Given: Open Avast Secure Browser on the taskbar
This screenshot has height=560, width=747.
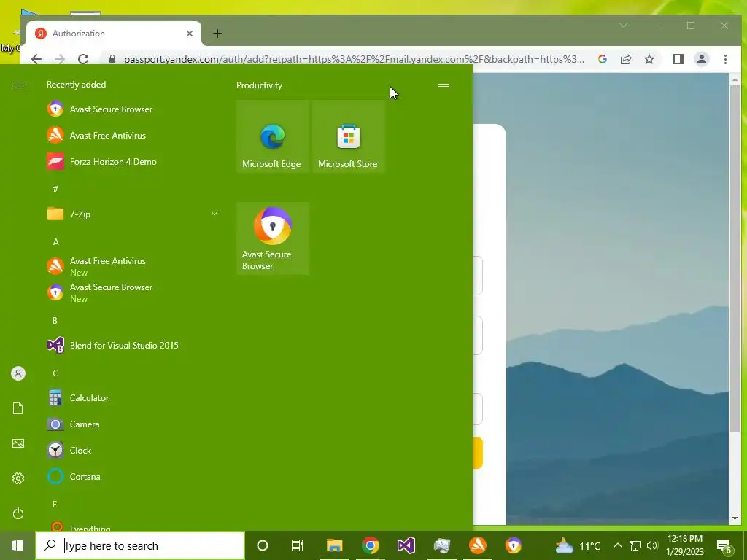Looking at the screenshot, I should coord(513,545).
